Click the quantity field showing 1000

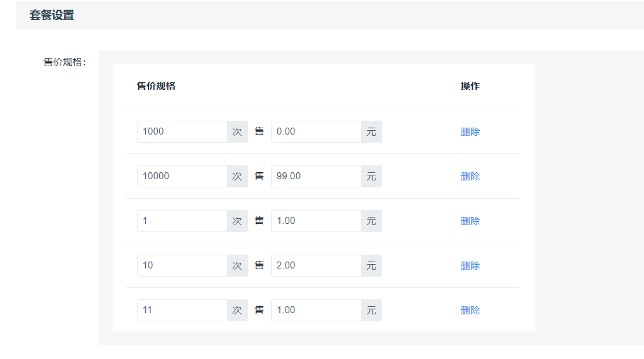(182, 131)
